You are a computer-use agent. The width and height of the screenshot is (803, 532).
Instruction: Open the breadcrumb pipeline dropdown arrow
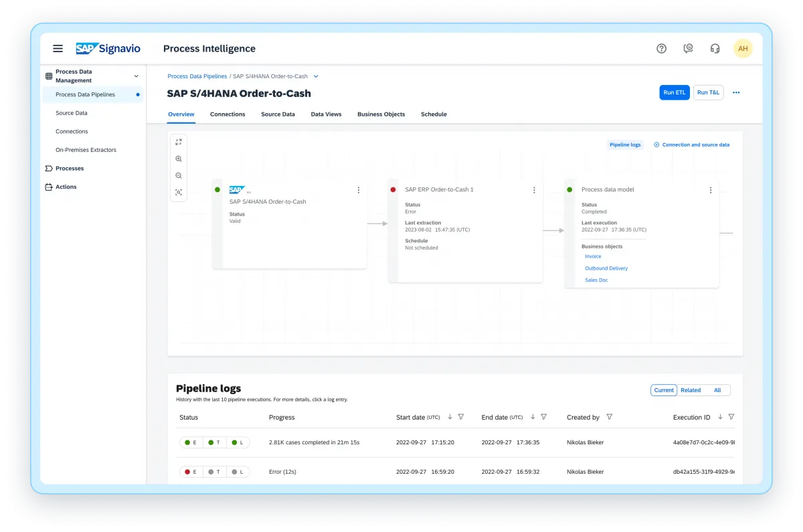316,76
